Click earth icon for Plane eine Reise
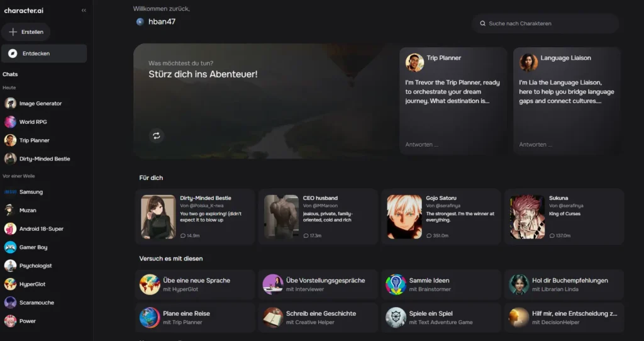The image size is (644, 341). (x=150, y=317)
